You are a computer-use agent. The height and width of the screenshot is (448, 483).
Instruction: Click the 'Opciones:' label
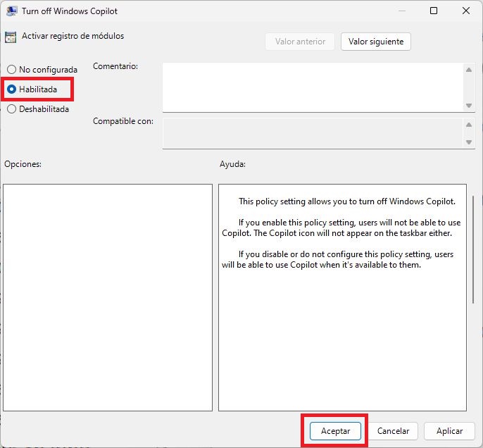point(23,164)
